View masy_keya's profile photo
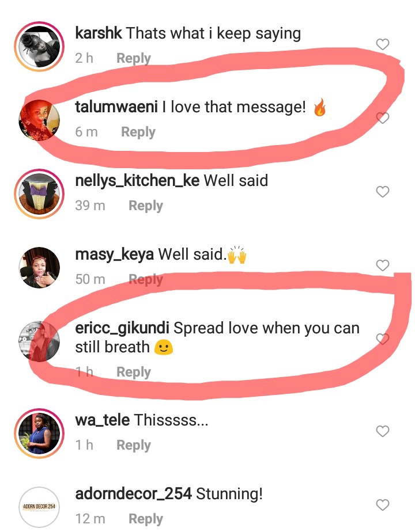Screen dimensions: 415x532 click(39, 268)
